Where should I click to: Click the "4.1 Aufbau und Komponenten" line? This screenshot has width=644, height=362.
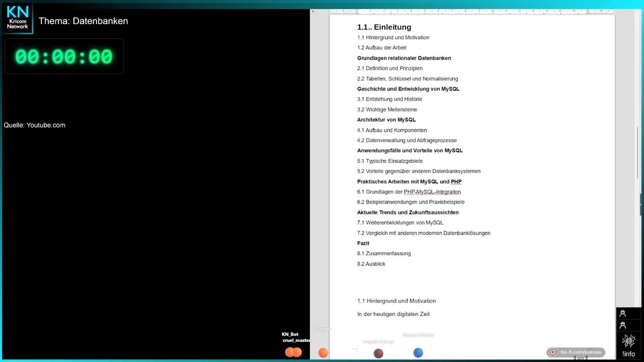(392, 130)
